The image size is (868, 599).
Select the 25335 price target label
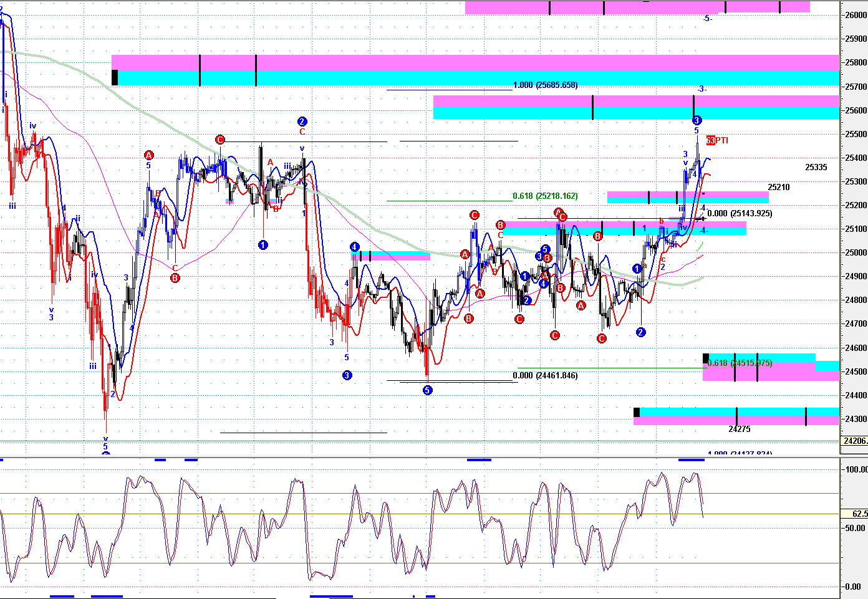(x=816, y=167)
